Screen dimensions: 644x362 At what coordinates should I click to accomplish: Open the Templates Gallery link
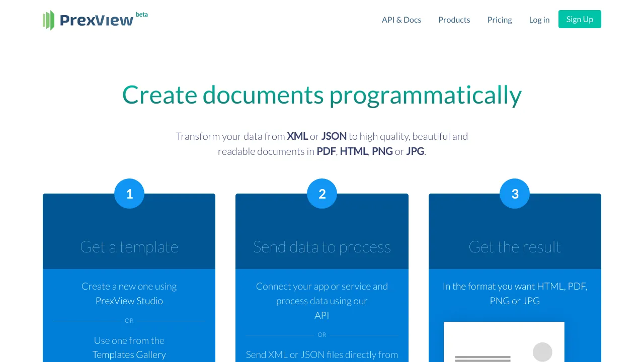129,354
